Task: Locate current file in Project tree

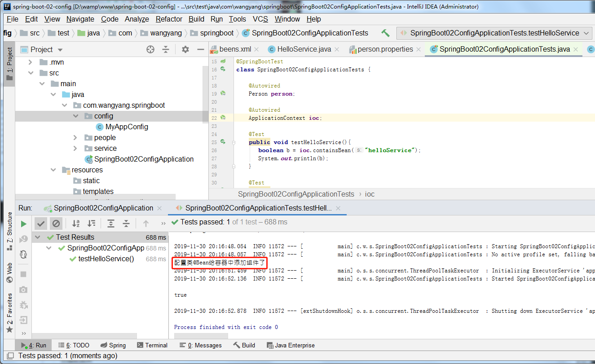Action: (x=150, y=49)
